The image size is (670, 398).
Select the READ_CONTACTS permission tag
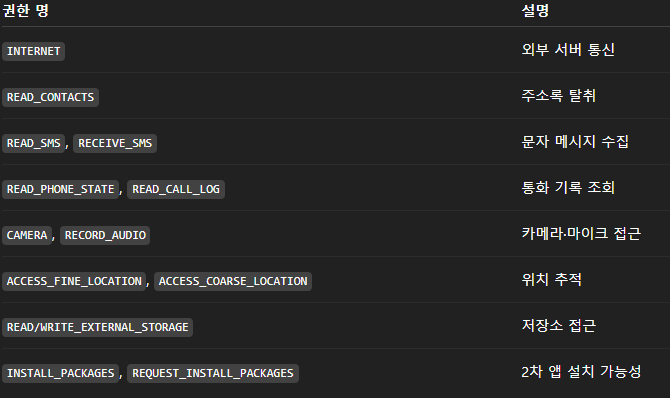[50, 97]
